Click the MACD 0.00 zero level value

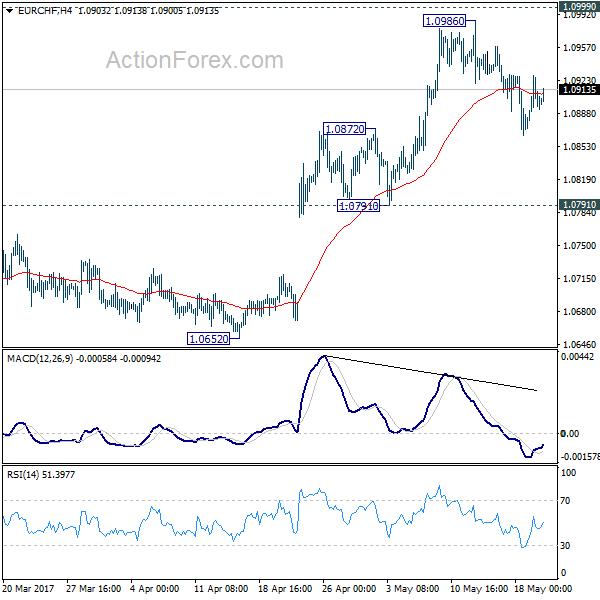pyautogui.click(x=570, y=434)
